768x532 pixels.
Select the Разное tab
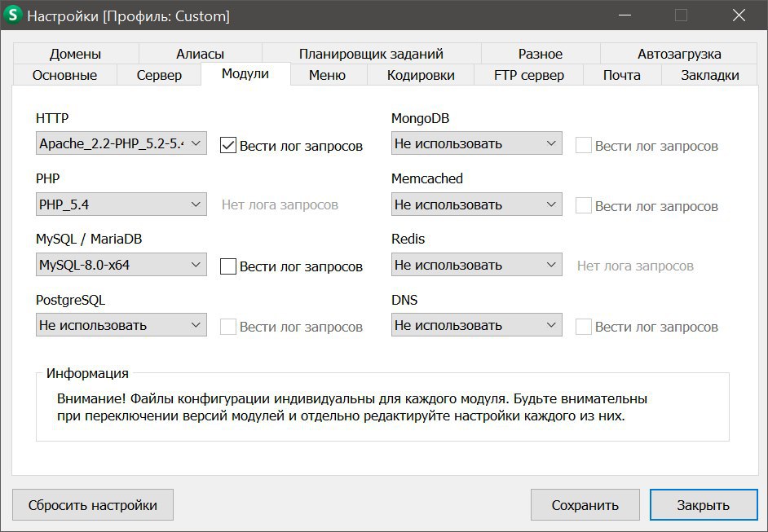click(x=541, y=53)
